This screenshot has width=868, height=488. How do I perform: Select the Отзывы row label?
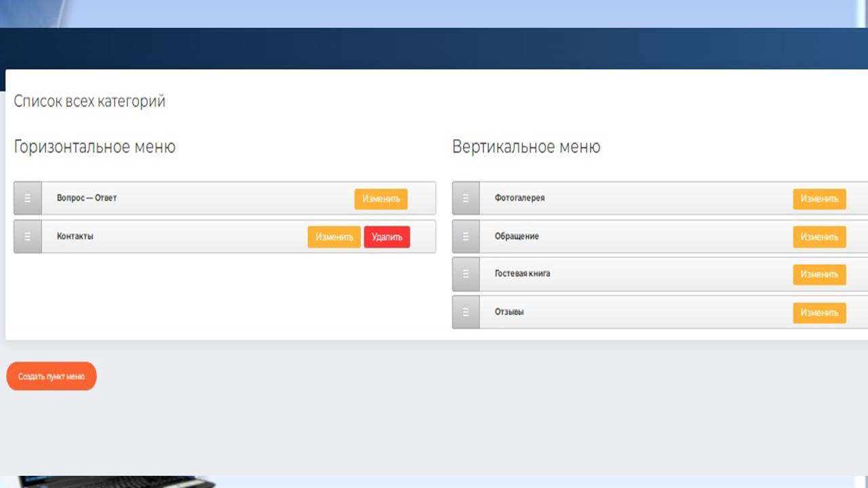[509, 312]
